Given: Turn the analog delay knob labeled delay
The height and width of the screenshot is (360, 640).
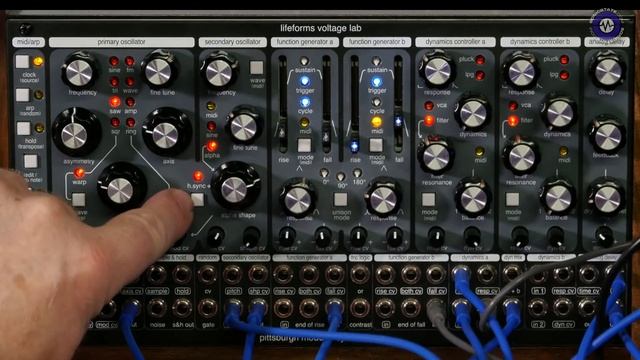Looking at the screenshot, I should click(x=608, y=71).
